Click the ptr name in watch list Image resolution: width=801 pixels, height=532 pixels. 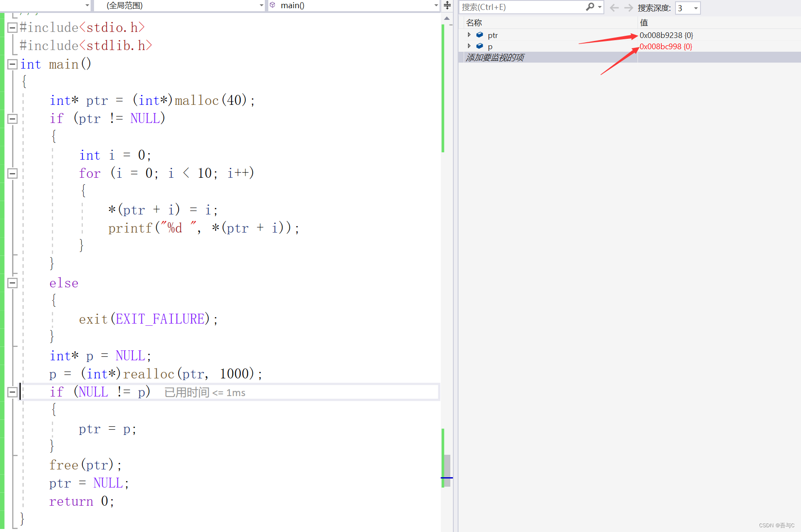493,35
